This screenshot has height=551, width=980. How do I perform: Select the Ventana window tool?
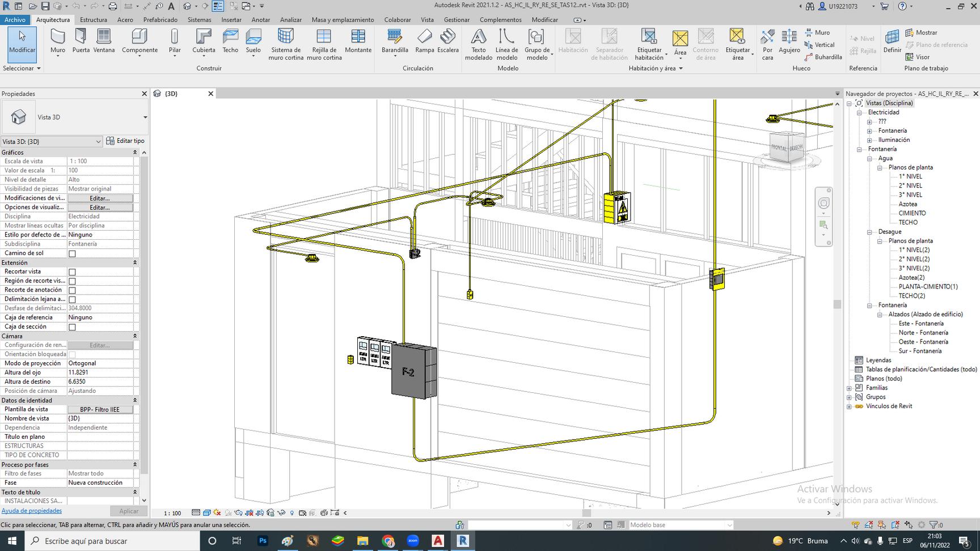[x=104, y=42]
